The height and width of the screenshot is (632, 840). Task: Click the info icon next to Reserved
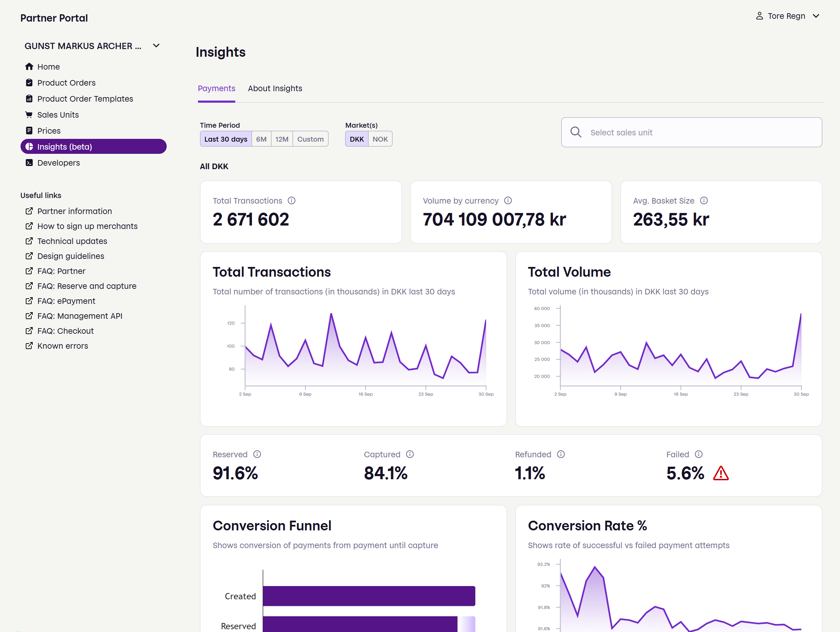click(257, 454)
